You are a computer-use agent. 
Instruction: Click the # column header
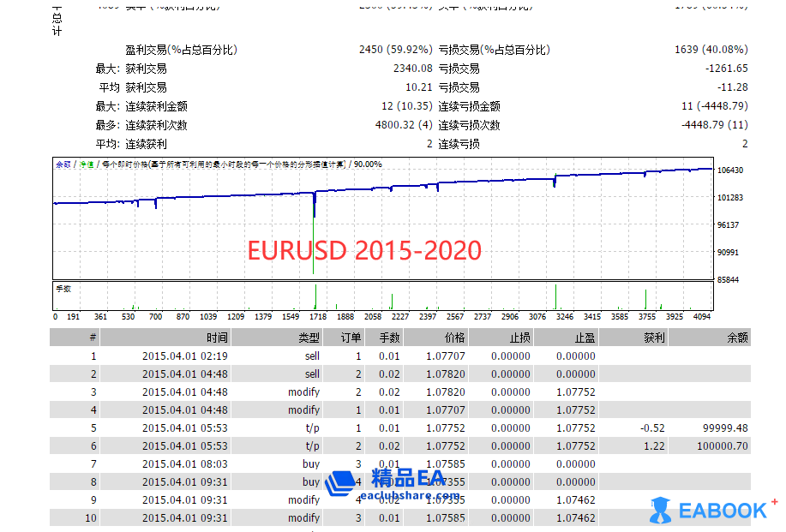pyautogui.click(x=93, y=338)
